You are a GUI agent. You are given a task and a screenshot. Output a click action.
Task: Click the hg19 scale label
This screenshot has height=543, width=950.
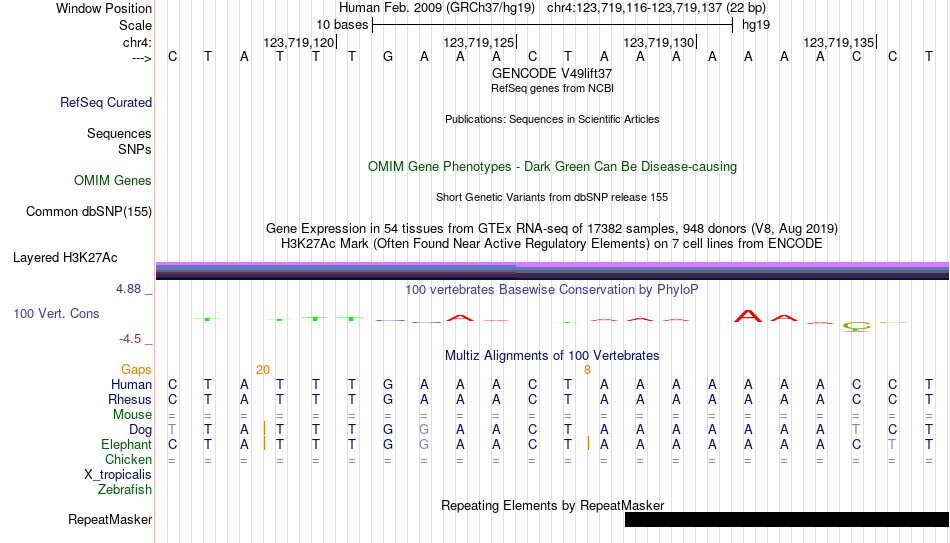click(756, 25)
